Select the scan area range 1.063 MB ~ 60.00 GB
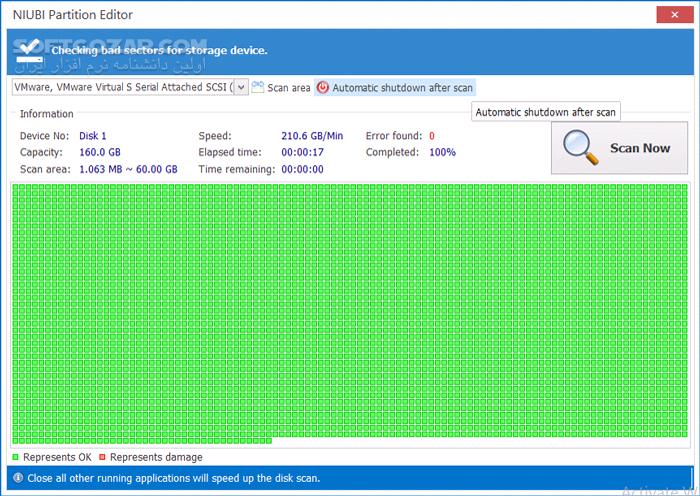This screenshot has width=700, height=496. point(128,169)
